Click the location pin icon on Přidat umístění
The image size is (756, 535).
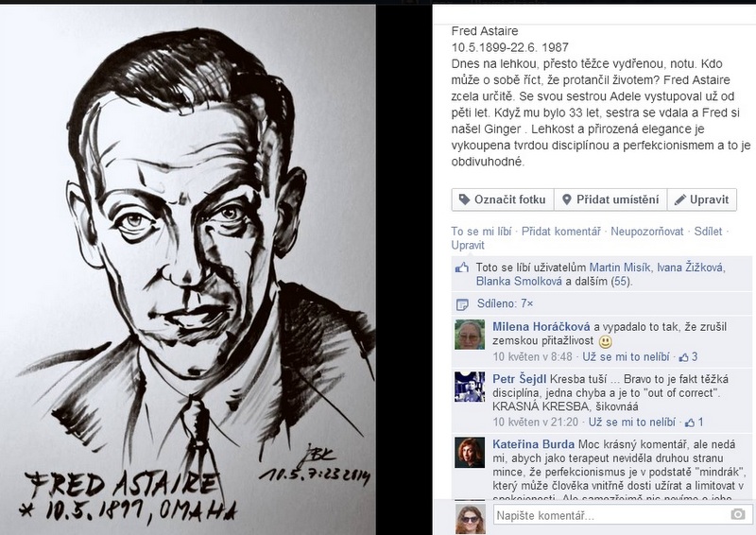[x=567, y=199]
